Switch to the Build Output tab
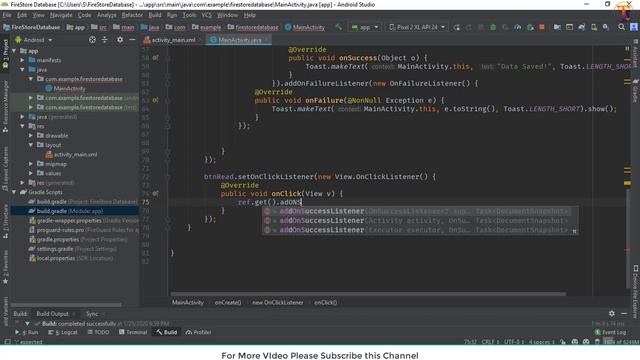Screen dimensions: 640x360 [52, 313]
